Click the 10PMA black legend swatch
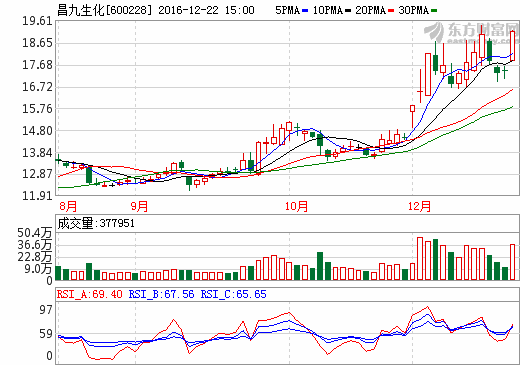 click(348, 11)
